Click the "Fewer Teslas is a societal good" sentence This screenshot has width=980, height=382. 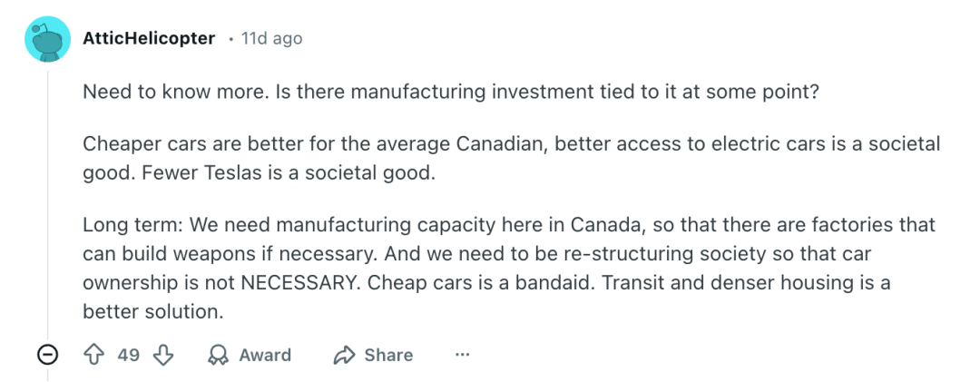289,171
